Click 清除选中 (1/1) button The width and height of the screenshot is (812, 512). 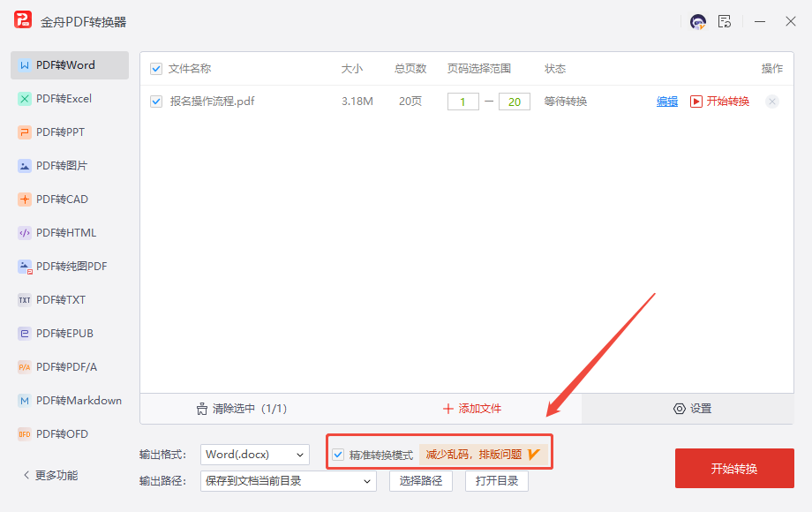tap(241, 409)
